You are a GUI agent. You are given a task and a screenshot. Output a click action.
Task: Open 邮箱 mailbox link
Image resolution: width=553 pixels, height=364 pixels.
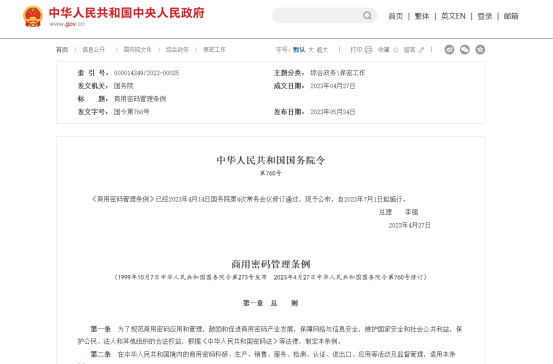511,16
